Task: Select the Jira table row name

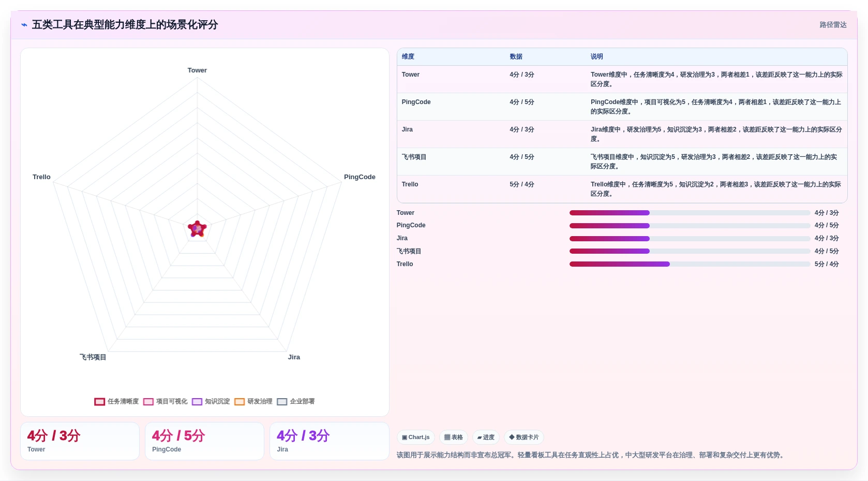Action: coord(407,129)
